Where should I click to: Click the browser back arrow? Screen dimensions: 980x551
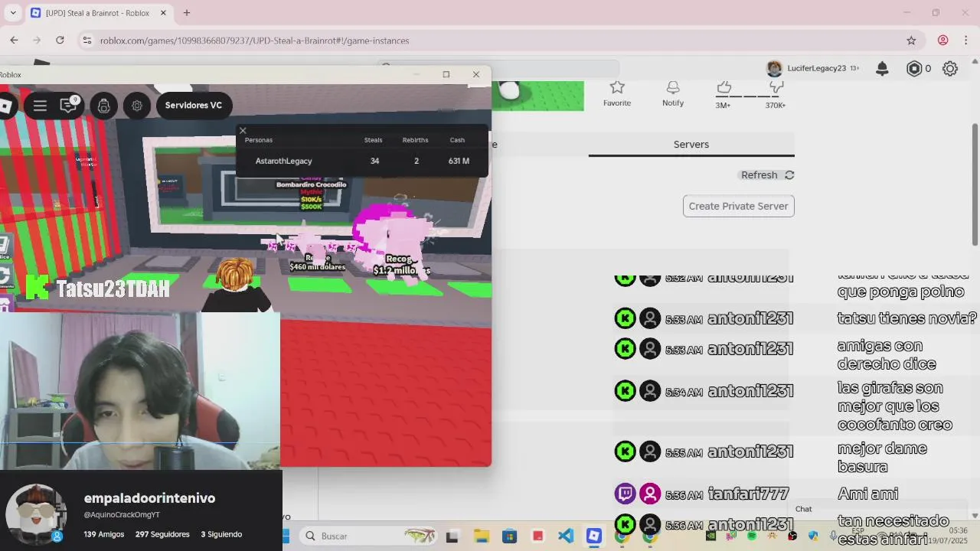[14, 40]
